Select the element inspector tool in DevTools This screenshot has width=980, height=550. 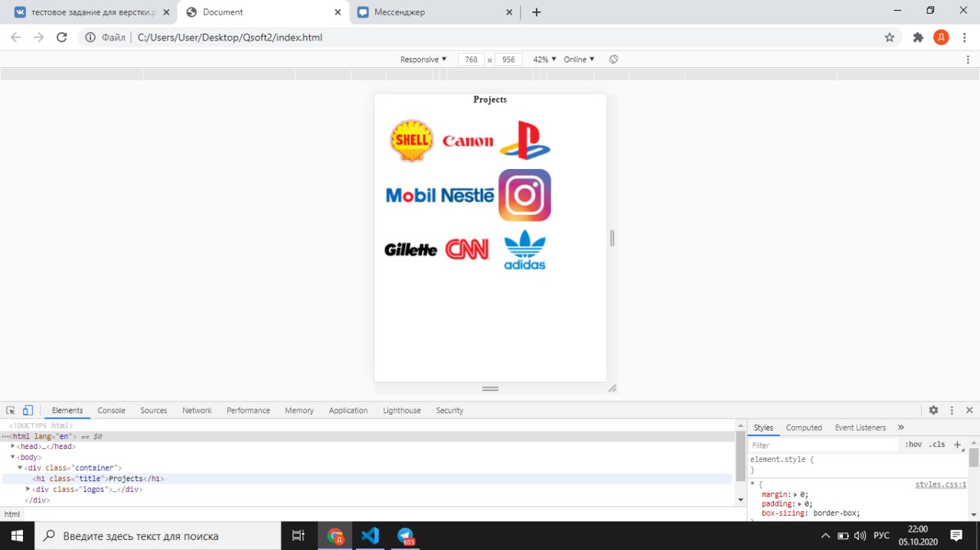tap(11, 410)
